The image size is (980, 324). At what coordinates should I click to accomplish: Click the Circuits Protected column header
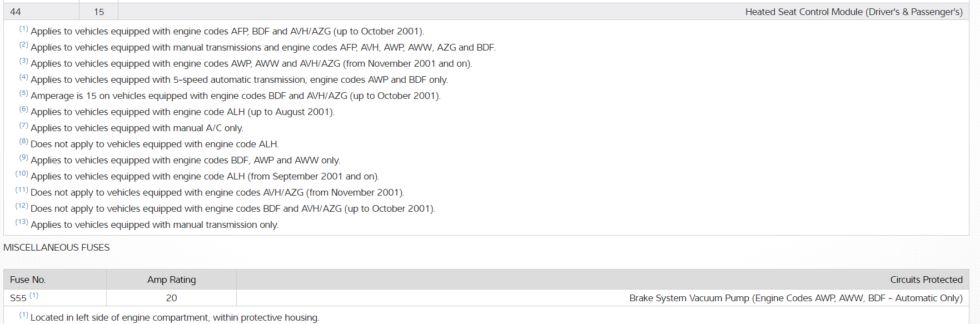(926, 280)
